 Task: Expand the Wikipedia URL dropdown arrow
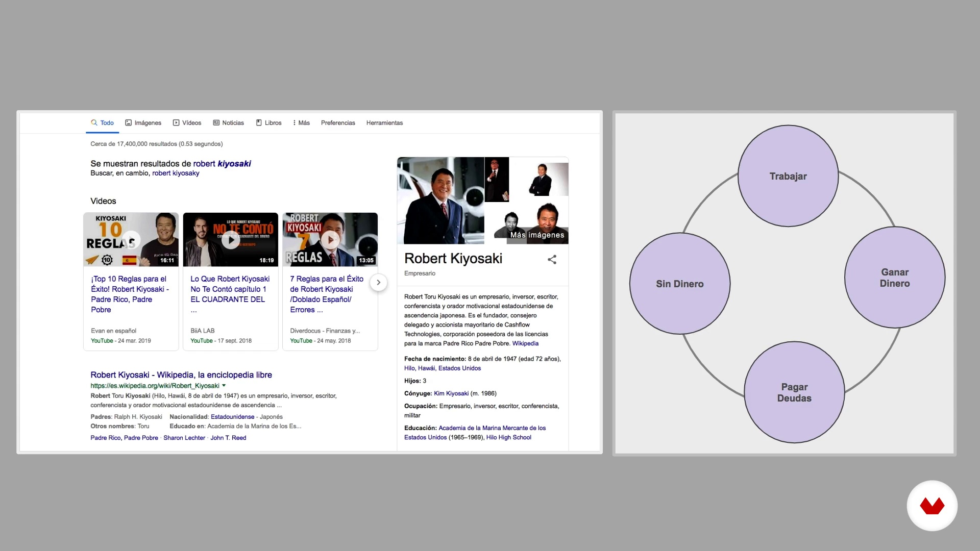(x=224, y=386)
